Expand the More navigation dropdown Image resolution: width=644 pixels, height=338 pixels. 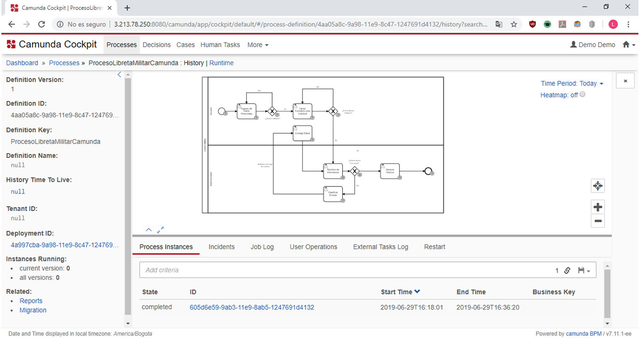tap(258, 45)
